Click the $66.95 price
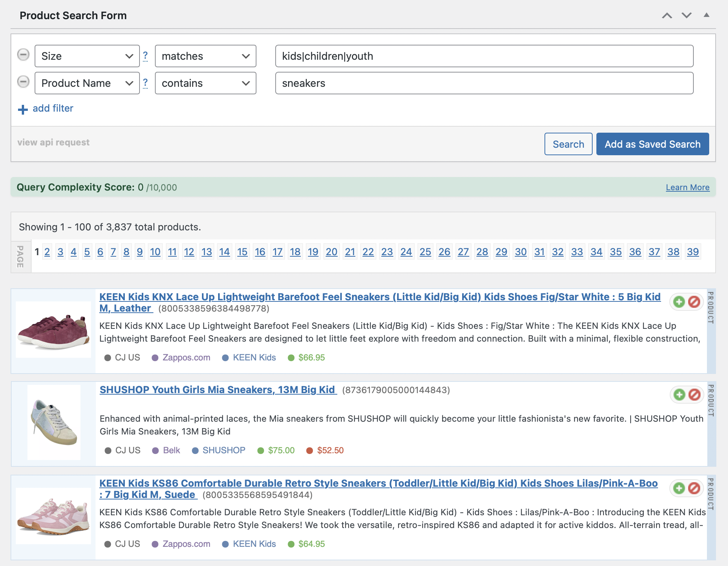This screenshot has height=566, width=728. pos(312,357)
